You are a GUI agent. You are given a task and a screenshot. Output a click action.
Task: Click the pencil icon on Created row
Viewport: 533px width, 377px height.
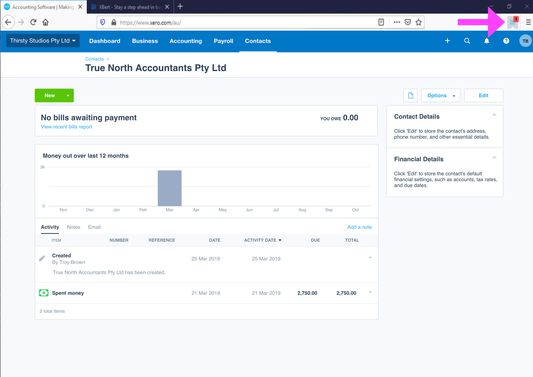click(42, 258)
